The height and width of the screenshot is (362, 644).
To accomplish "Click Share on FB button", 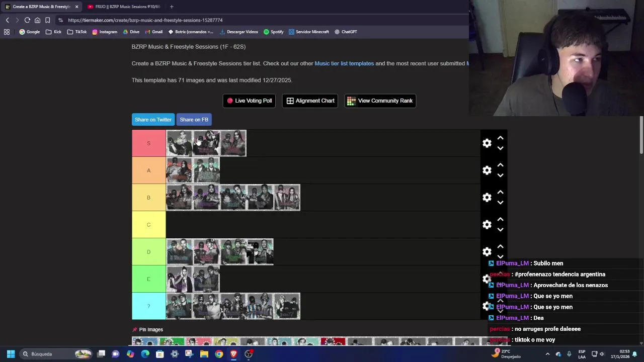I will [x=194, y=120].
